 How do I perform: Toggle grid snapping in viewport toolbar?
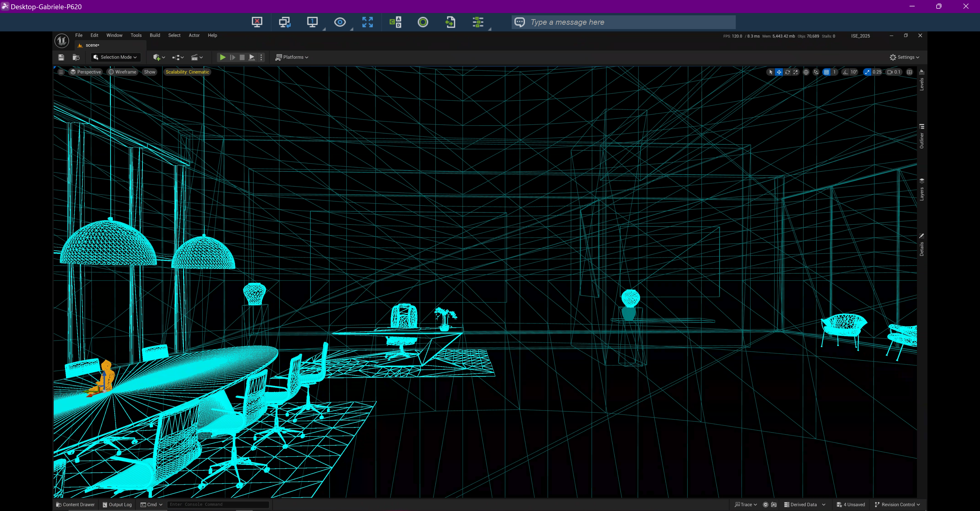[x=826, y=72]
